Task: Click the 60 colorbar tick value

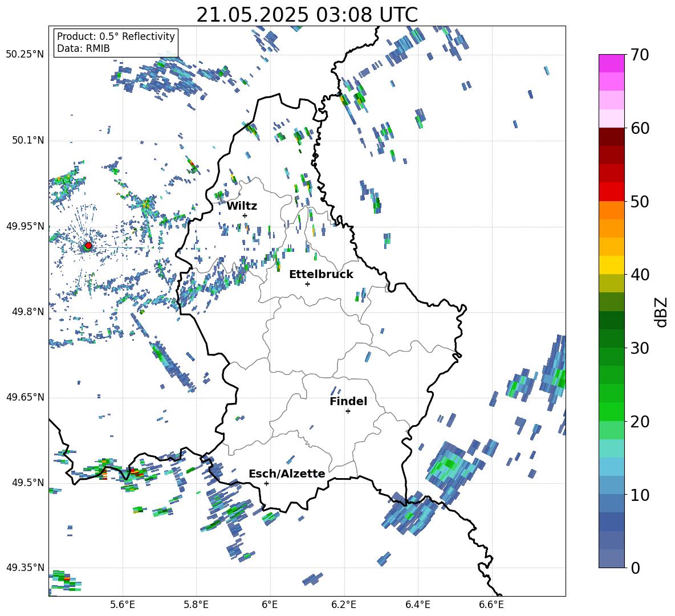Action: [640, 128]
